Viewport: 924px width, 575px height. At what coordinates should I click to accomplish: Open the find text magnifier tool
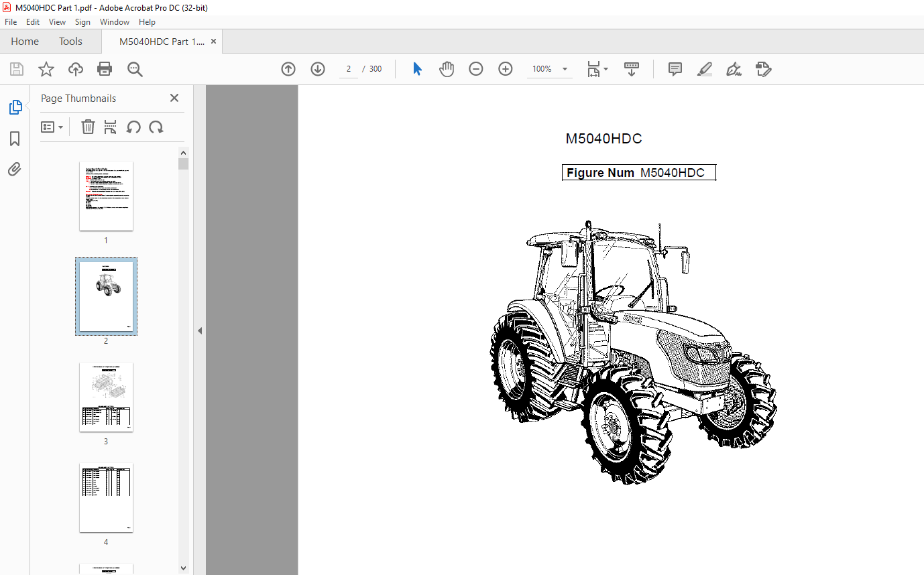(x=135, y=69)
